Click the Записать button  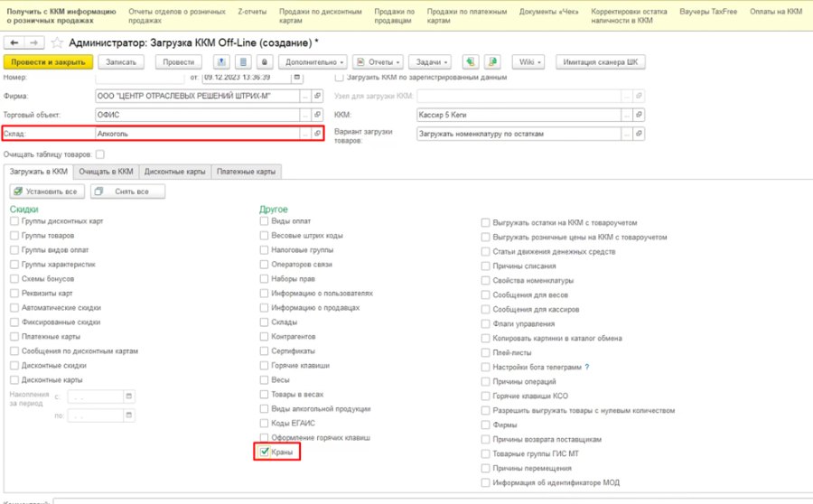point(121,61)
